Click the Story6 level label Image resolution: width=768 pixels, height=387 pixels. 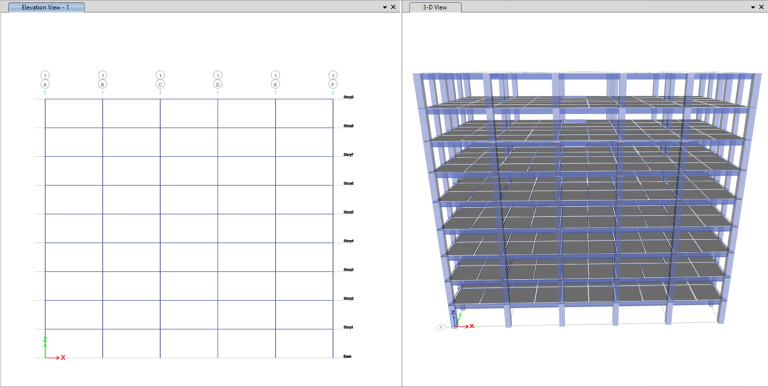(x=349, y=184)
